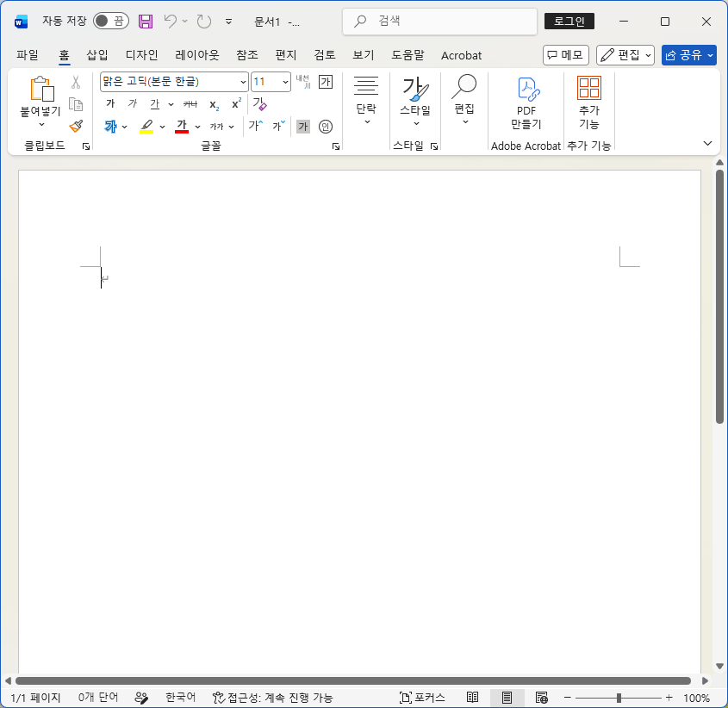The image size is (728, 708).
Task: Apply text effects blue 가 icon
Action: click(x=110, y=126)
